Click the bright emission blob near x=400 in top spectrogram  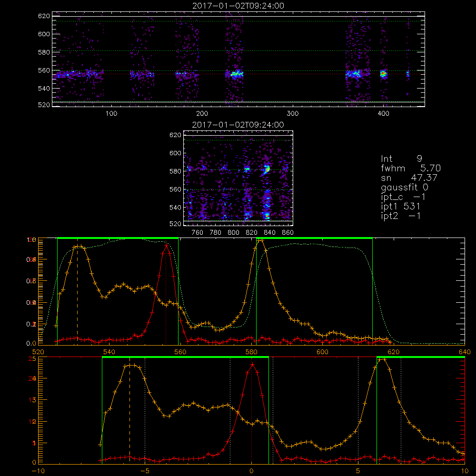pyautogui.click(x=383, y=74)
